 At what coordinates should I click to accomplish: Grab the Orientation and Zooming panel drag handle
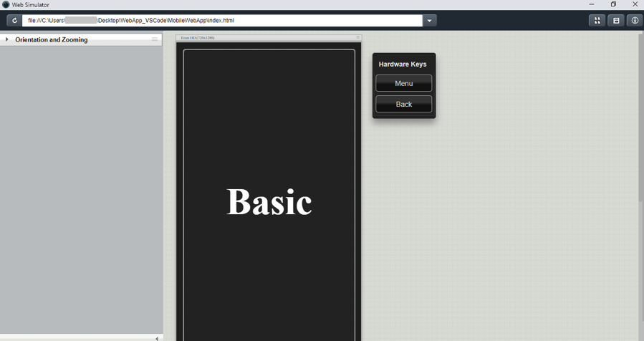[x=155, y=39]
